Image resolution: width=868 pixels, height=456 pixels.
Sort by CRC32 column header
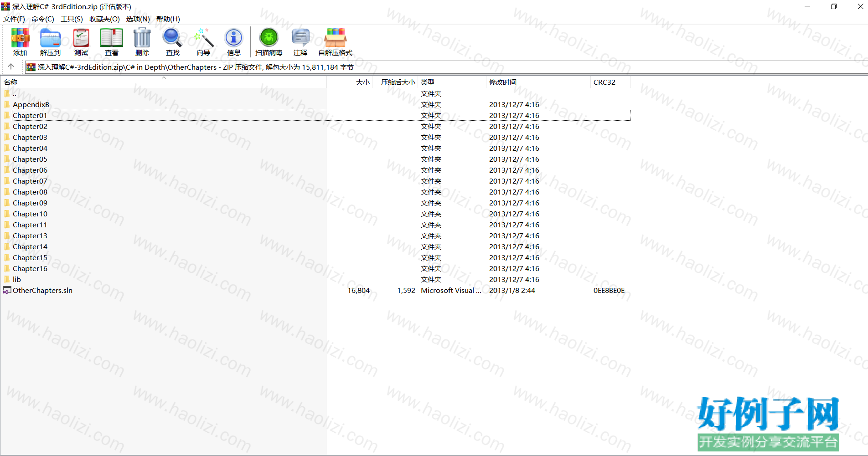coord(610,82)
